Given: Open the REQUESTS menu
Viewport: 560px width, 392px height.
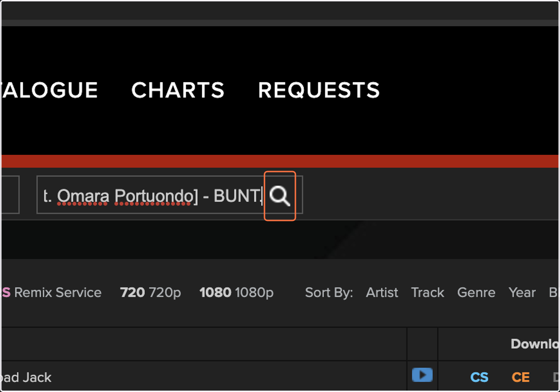Looking at the screenshot, I should (319, 90).
